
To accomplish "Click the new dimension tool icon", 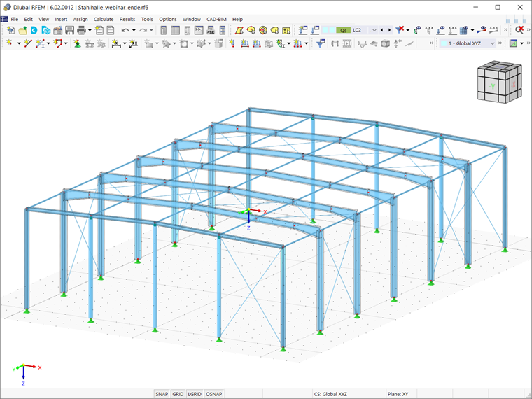I will (116, 43).
